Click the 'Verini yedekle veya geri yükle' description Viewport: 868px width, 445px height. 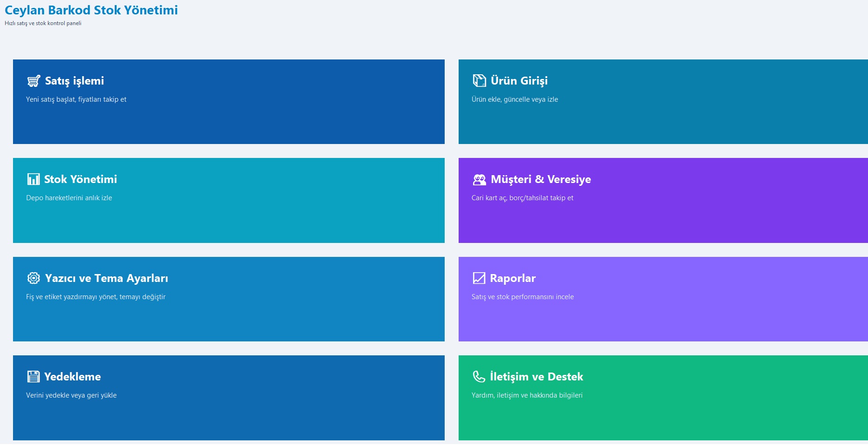tap(71, 395)
